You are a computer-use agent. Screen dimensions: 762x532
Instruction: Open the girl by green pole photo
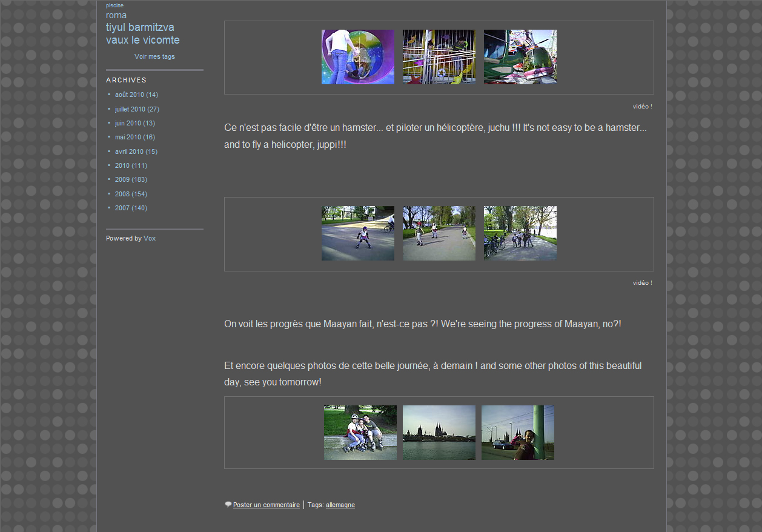[517, 433]
